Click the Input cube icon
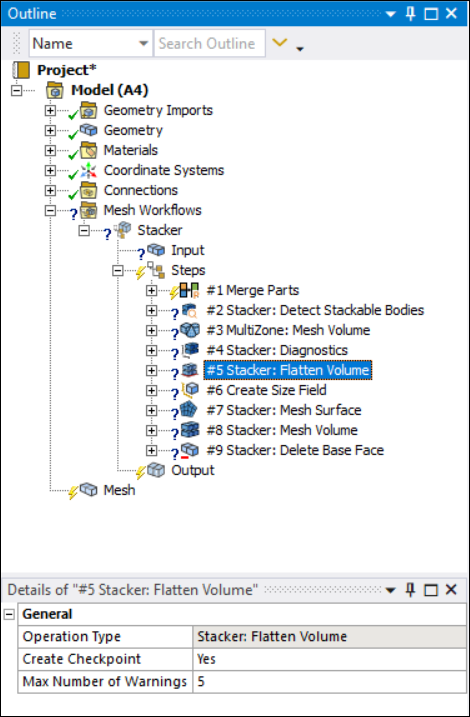The width and height of the screenshot is (470, 717). pyautogui.click(x=156, y=250)
